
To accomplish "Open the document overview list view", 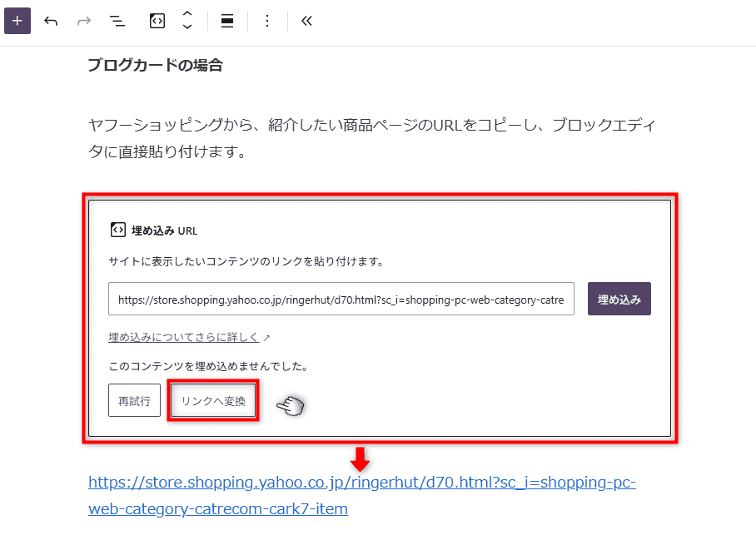I will coord(117,21).
